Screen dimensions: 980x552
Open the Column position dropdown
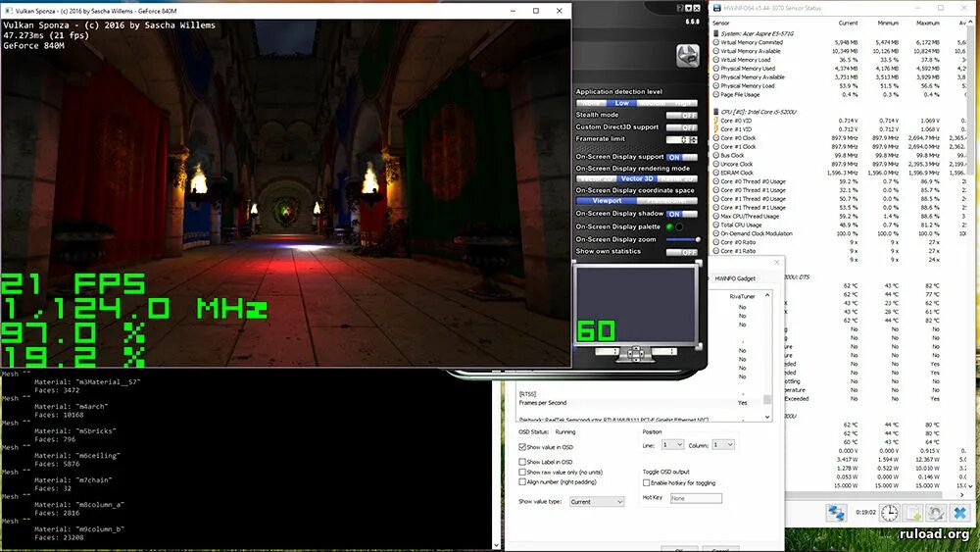[723, 444]
